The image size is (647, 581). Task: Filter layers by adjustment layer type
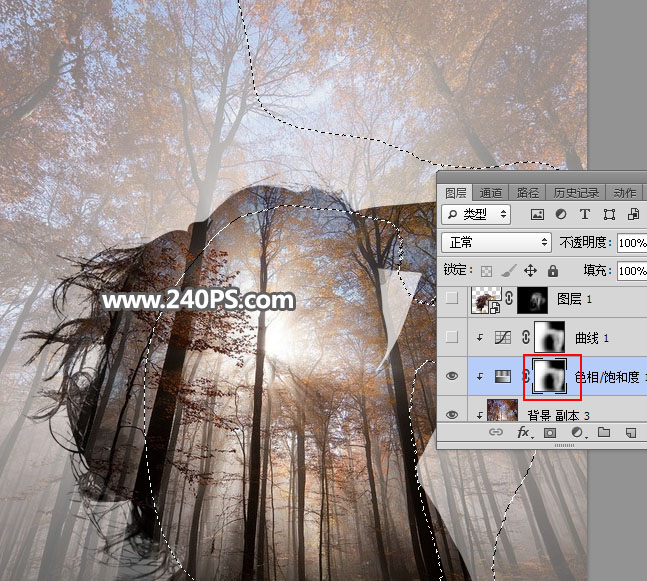coord(561,214)
